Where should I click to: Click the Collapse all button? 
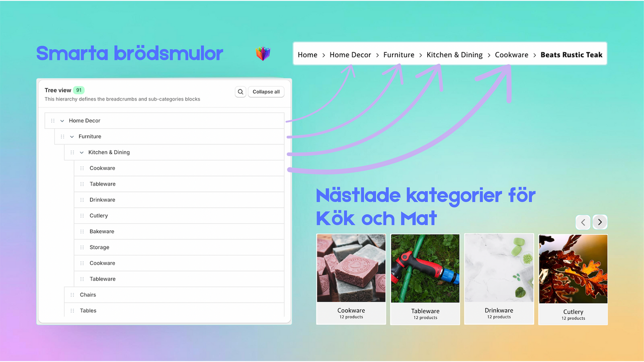[x=266, y=92]
